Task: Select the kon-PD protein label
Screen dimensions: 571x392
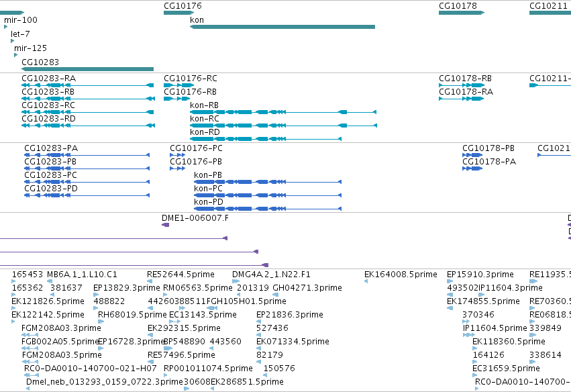Action: [x=209, y=202]
